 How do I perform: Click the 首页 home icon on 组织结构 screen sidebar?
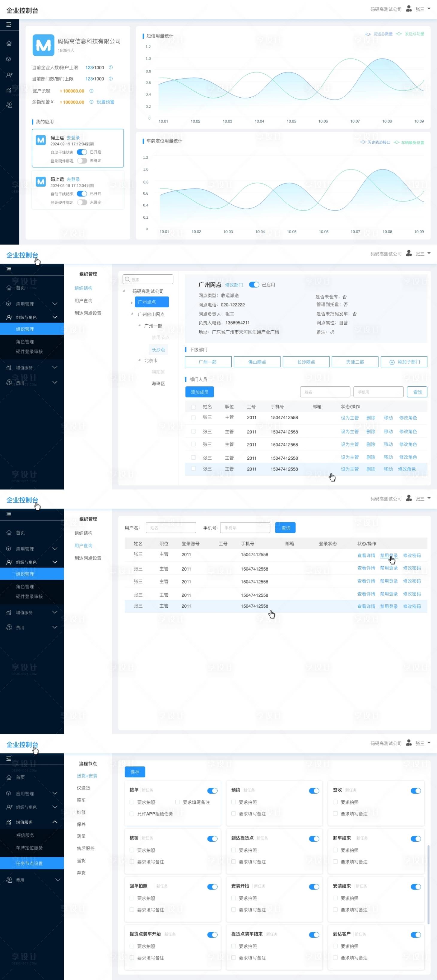[9, 288]
